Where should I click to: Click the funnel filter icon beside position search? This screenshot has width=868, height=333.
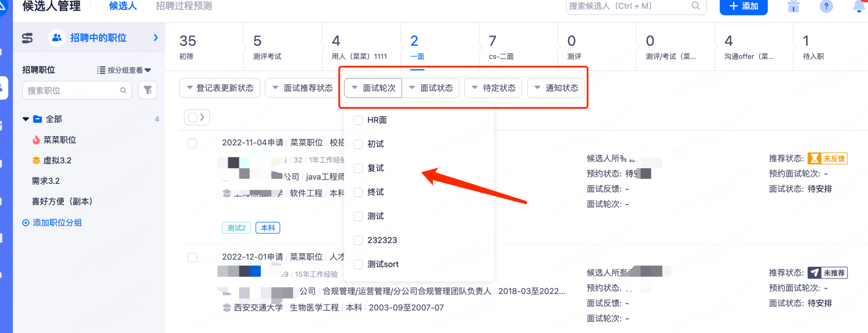pos(148,90)
